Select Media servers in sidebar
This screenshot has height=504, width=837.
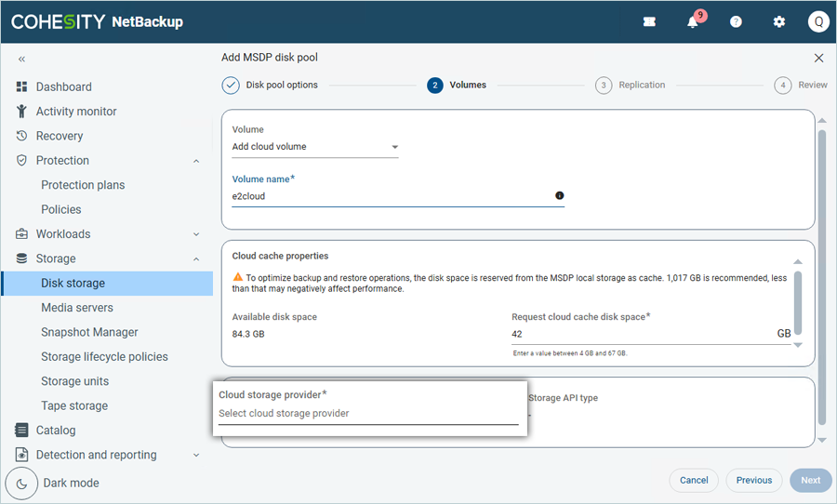77,308
